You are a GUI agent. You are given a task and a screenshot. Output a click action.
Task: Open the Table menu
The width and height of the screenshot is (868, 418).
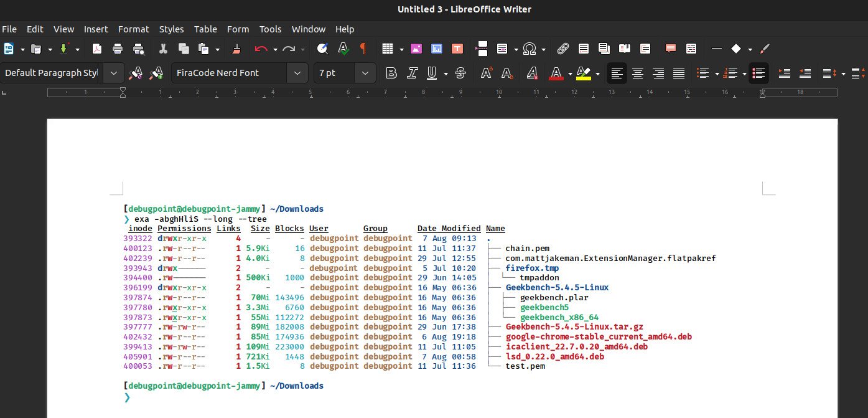[x=205, y=29]
